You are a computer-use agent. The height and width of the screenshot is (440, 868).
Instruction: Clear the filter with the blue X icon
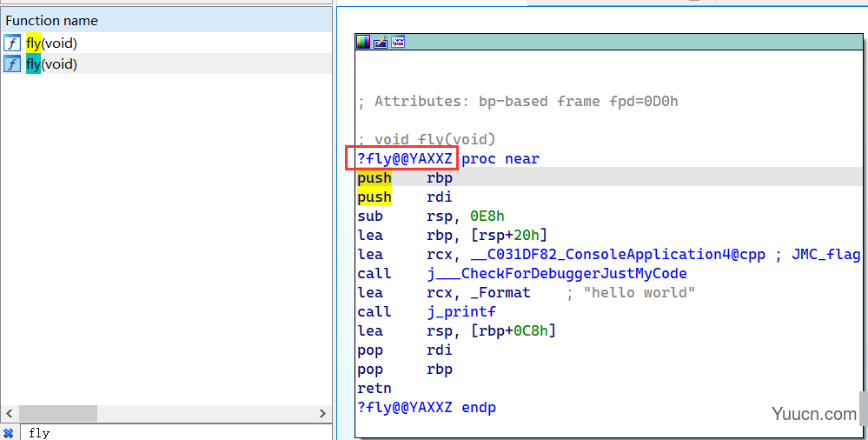click(x=9, y=433)
